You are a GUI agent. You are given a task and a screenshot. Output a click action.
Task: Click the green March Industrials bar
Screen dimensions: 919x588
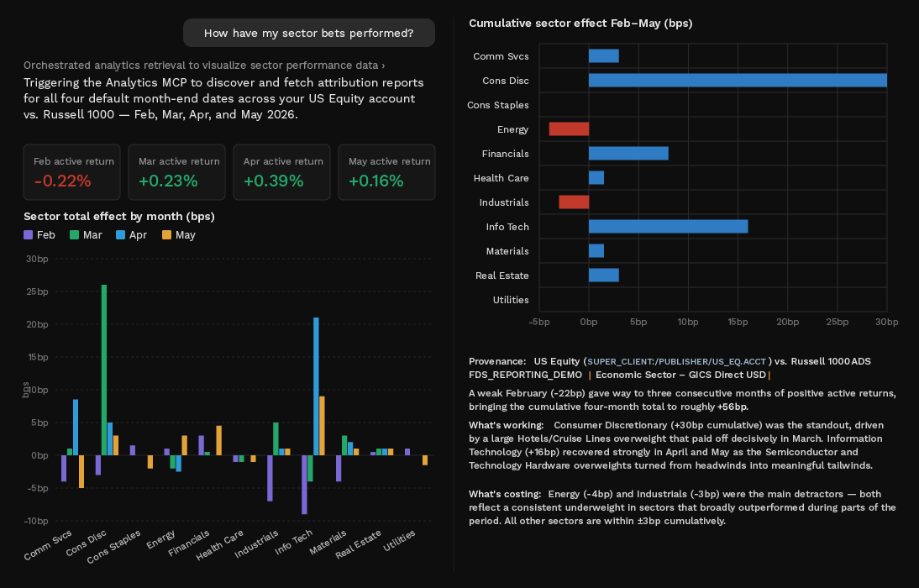click(x=276, y=438)
